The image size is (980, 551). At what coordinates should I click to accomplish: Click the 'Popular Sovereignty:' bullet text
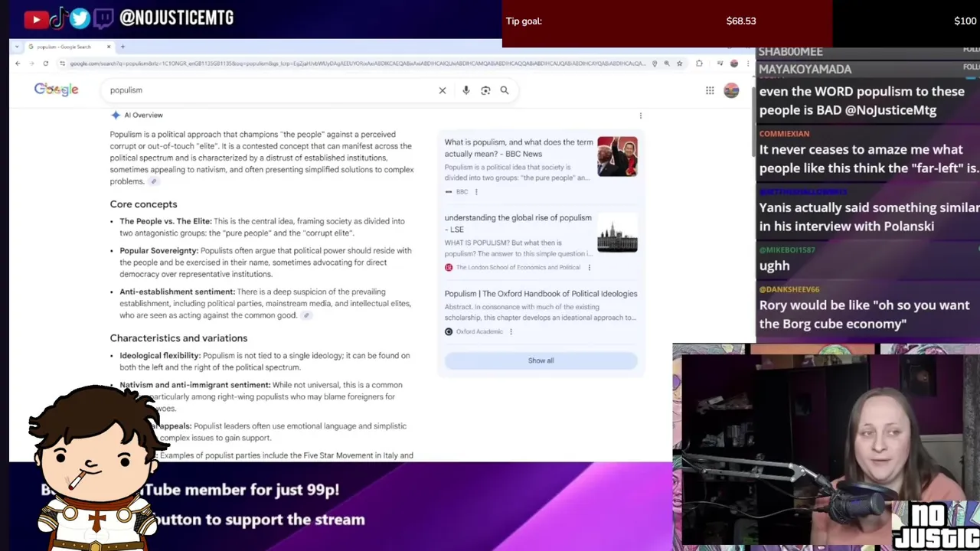pos(158,251)
